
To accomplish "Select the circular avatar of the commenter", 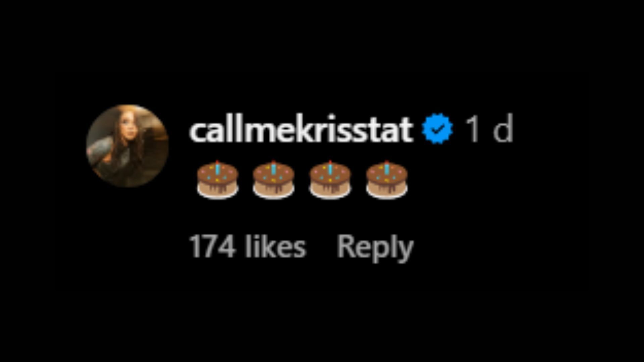I will (x=127, y=146).
